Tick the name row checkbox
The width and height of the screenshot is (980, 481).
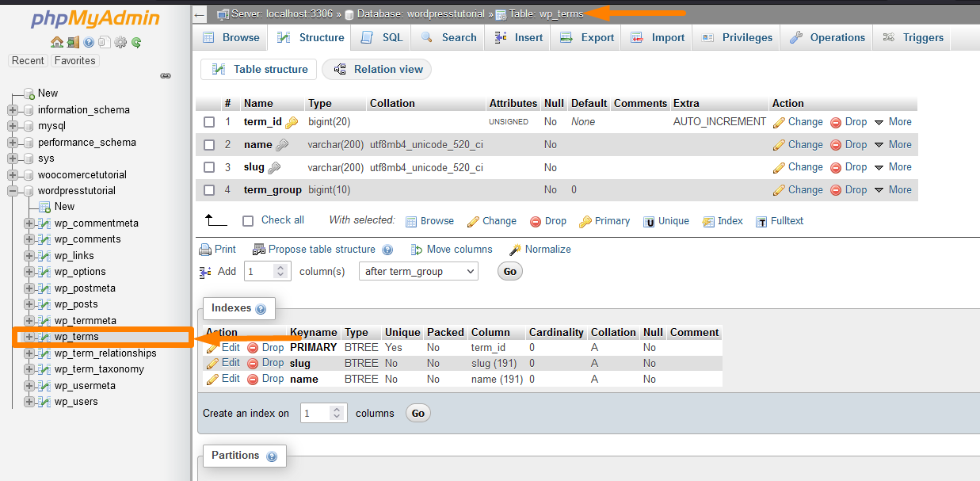pos(209,145)
